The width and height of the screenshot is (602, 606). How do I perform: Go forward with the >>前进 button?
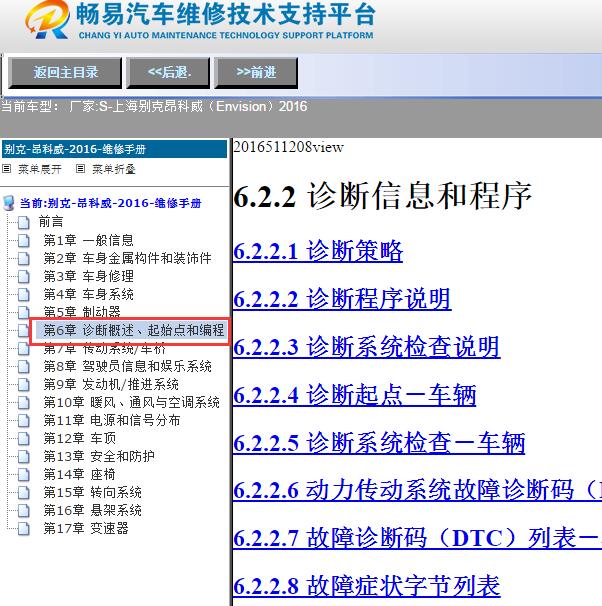coord(256,73)
